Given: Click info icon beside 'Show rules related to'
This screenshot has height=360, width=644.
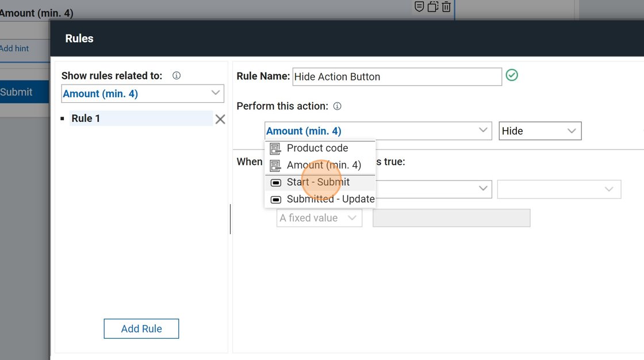Looking at the screenshot, I should pyautogui.click(x=177, y=76).
